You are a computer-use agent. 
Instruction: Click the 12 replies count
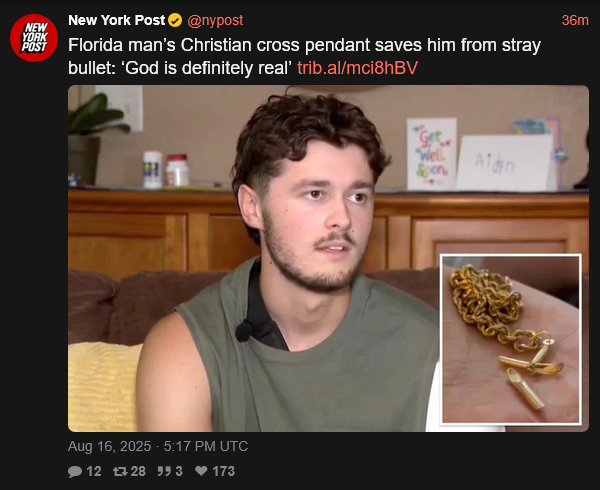(x=94, y=471)
